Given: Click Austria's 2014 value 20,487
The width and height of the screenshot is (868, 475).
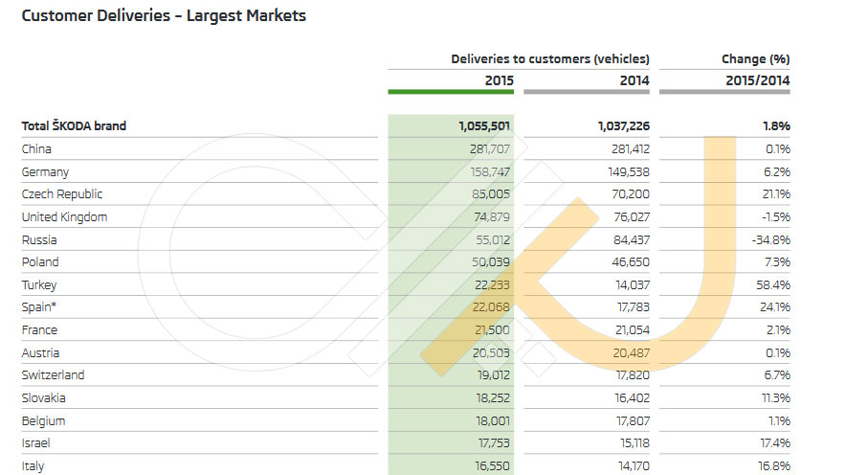Looking at the screenshot, I should coord(631,352).
